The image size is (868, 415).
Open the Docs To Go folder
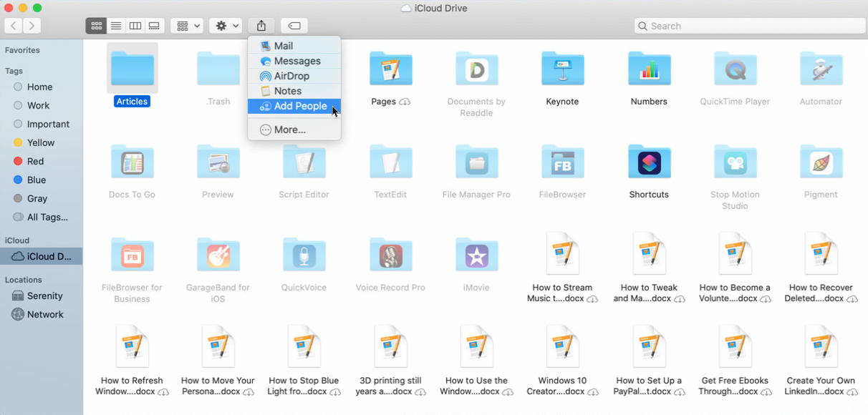pyautogui.click(x=132, y=162)
